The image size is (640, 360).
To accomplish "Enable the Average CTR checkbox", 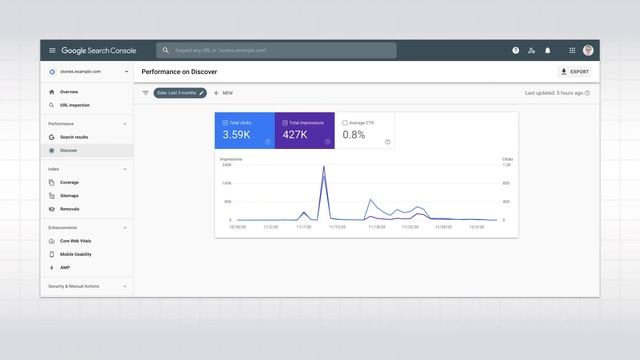I will click(345, 123).
